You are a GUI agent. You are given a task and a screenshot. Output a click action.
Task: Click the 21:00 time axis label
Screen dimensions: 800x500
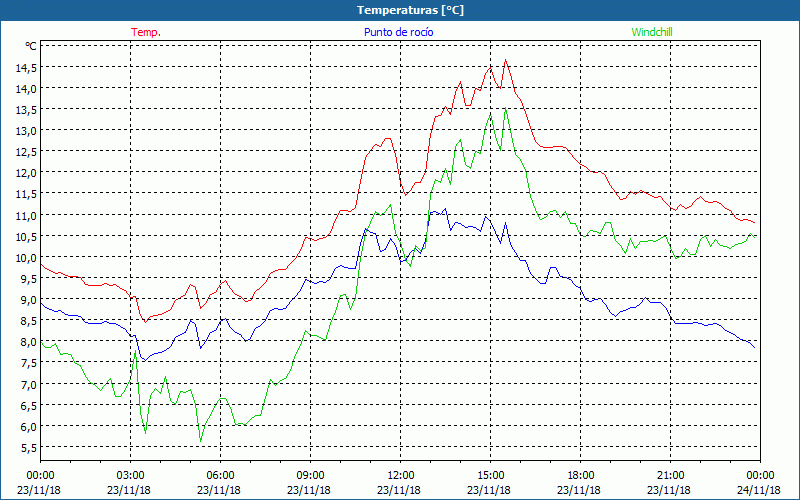click(670, 475)
